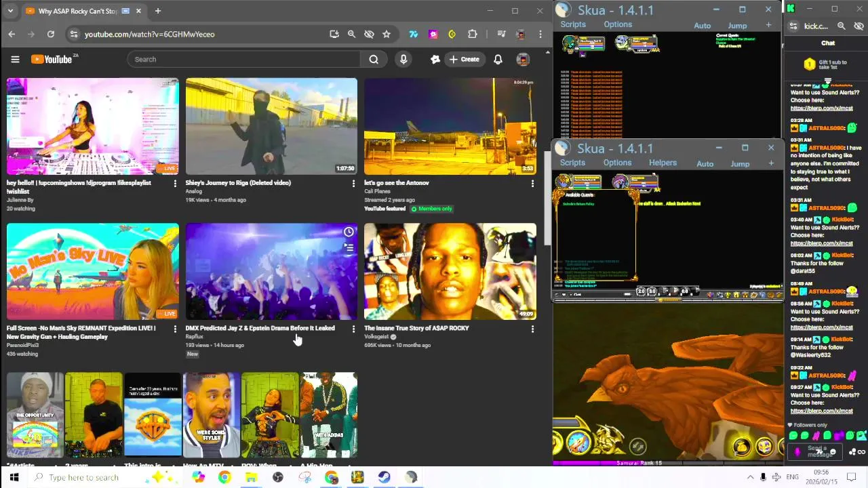
Task: Start voice search with microphone icon
Action: (403, 59)
